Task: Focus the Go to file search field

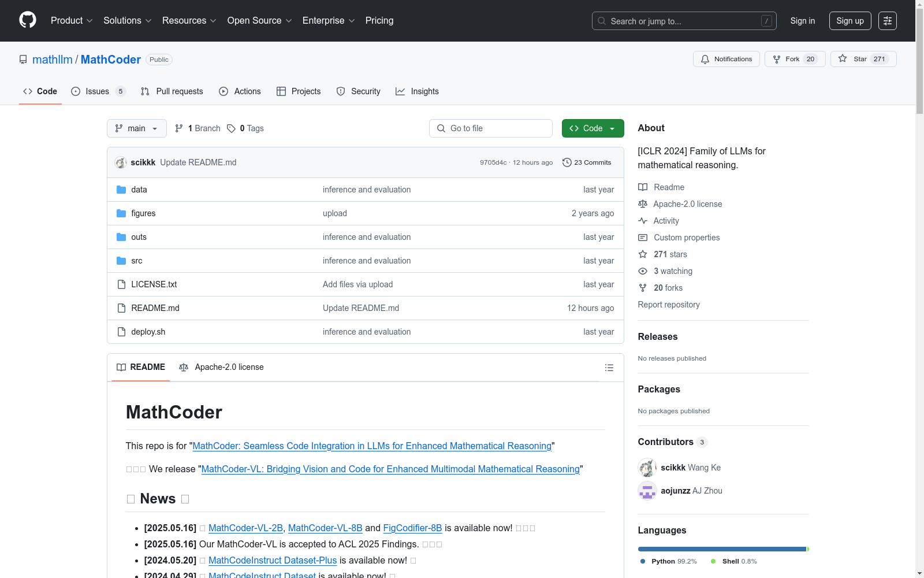Action: (x=491, y=128)
